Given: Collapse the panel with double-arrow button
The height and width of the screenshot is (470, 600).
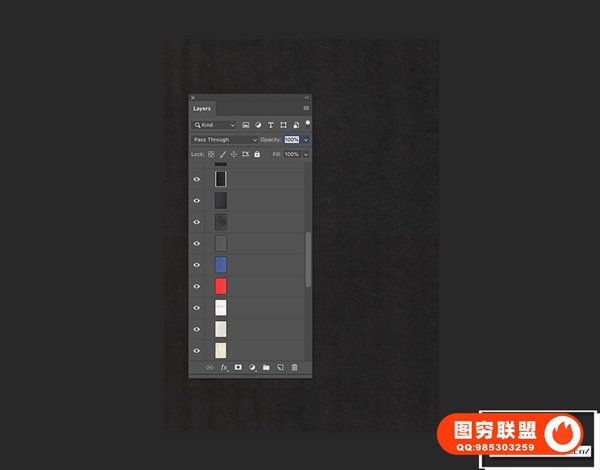Looking at the screenshot, I should [307, 97].
